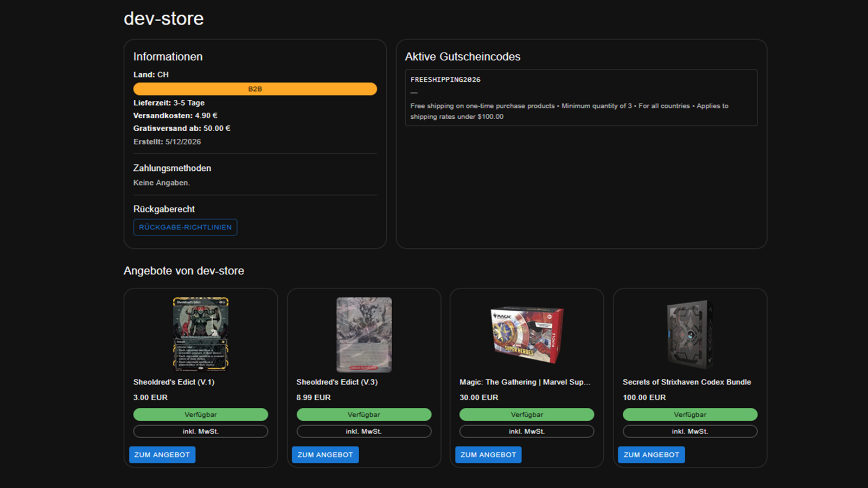
Task: Click the 3.00 EUR price
Action: pos(150,397)
